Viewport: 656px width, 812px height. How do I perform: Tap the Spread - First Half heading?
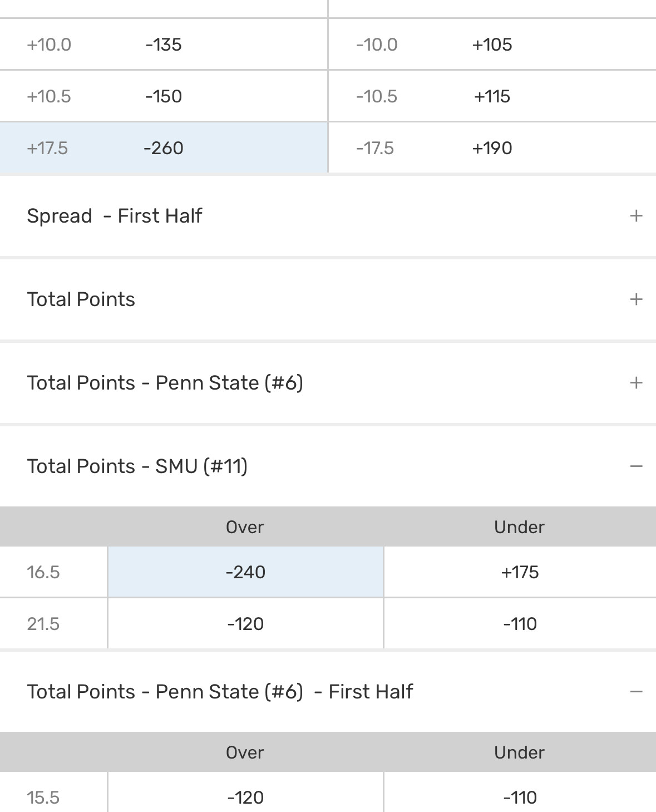point(115,216)
